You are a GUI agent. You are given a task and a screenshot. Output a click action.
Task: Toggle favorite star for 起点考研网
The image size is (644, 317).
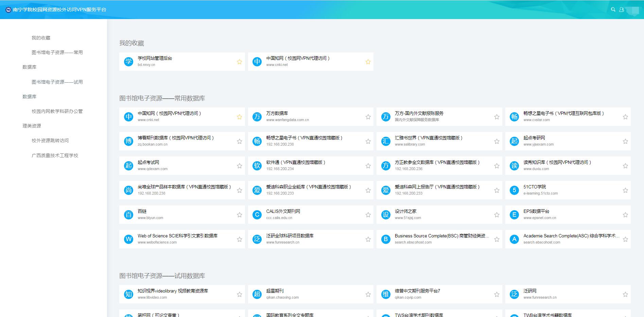tap(625, 141)
